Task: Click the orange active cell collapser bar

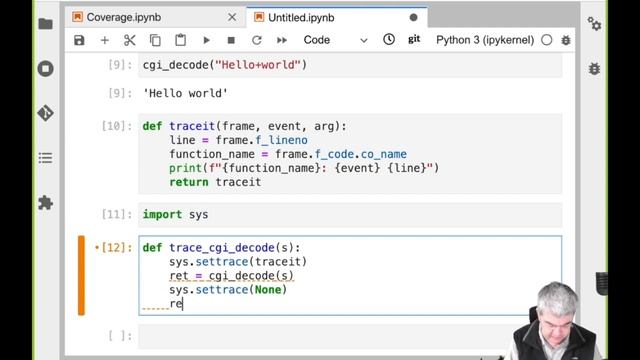Action: pyautogui.click(x=81, y=276)
